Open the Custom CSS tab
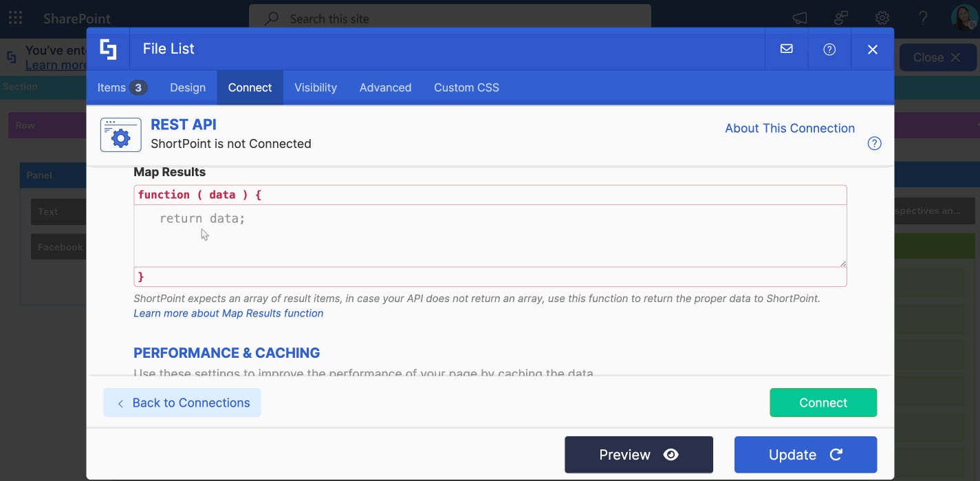 pyautogui.click(x=466, y=87)
